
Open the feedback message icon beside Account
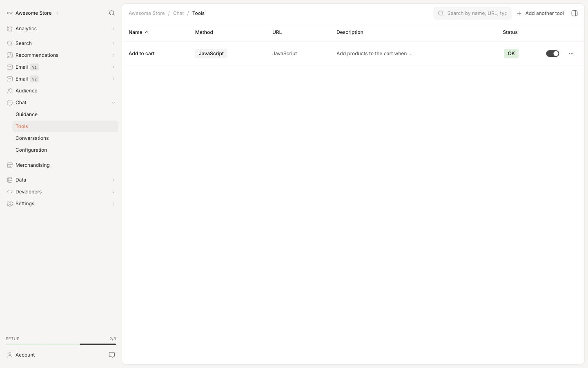tap(112, 355)
